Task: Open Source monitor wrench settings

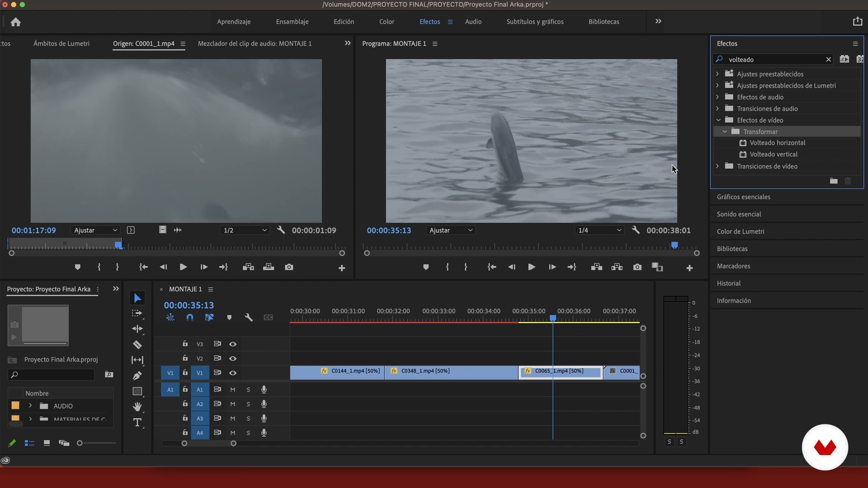Action: 281,230
